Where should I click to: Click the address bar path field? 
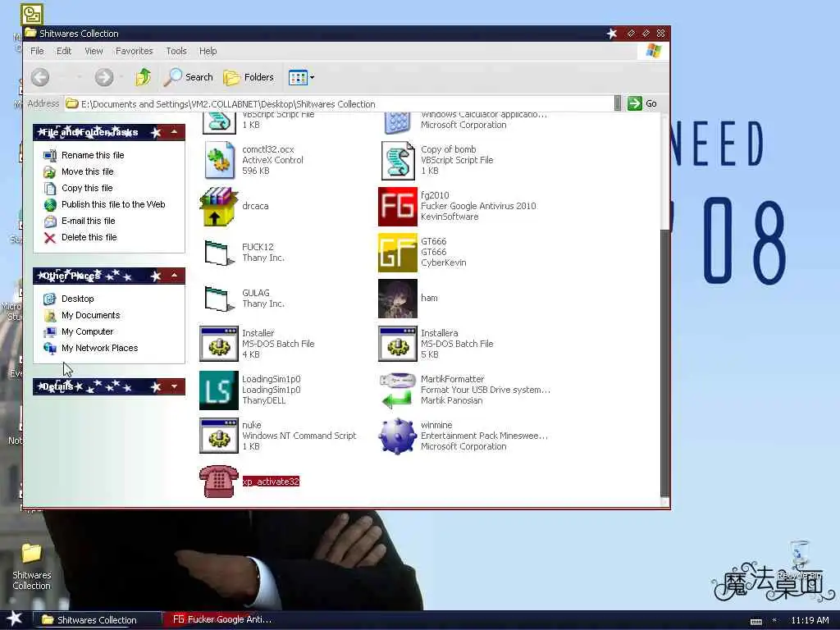click(x=339, y=104)
